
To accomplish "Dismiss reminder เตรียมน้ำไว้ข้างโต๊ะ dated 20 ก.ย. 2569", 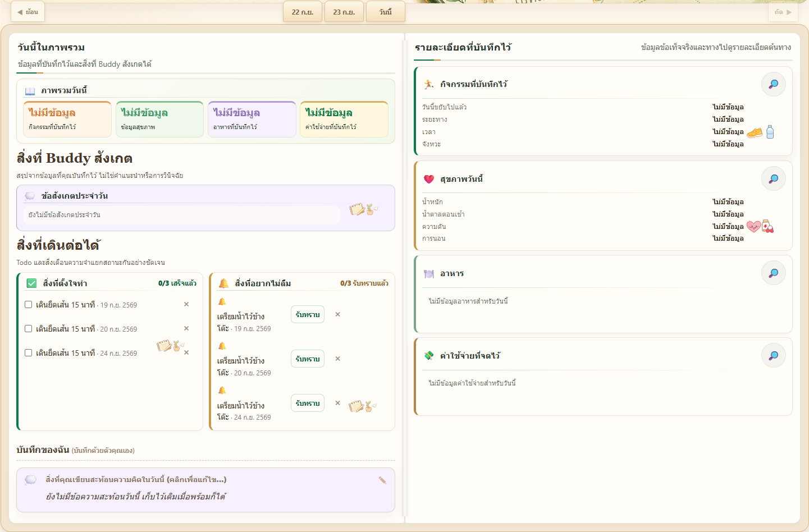I will pos(337,359).
